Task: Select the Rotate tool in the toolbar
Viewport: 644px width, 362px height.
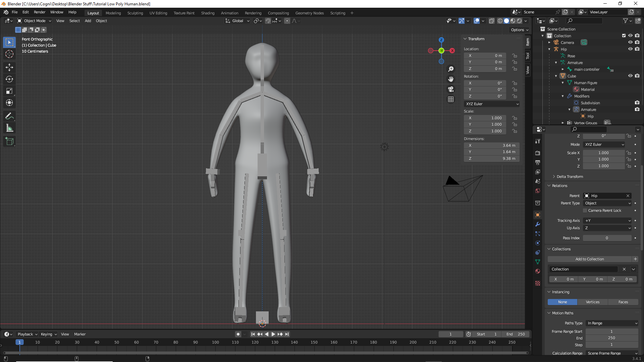Action: point(9,79)
